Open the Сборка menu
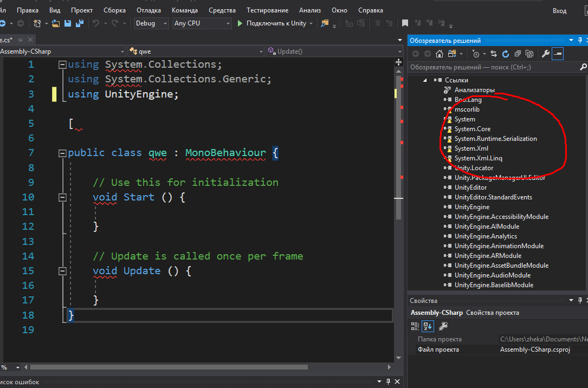This screenshot has height=388, width=588. (114, 10)
